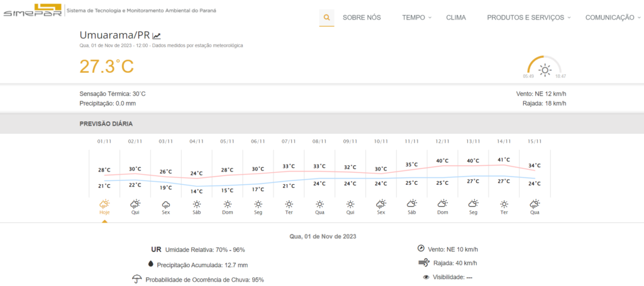Open the PRODUTOS E SERVIÇOS menu
This screenshot has width=644, height=286.
point(526,18)
